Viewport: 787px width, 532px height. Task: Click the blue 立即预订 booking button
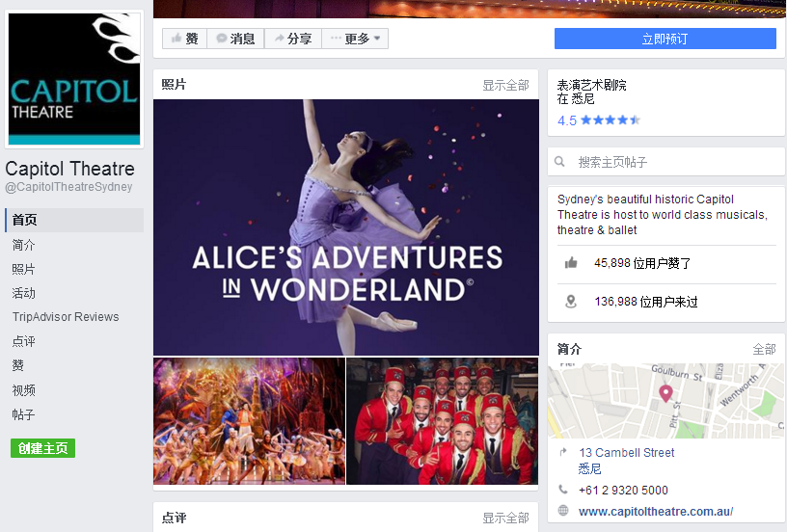point(665,39)
